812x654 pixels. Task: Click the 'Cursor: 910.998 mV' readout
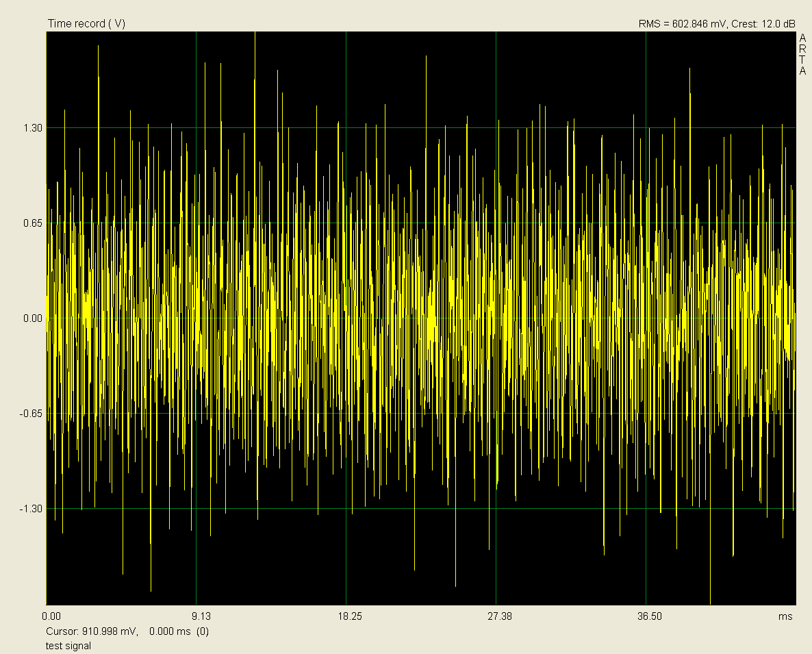[x=91, y=631]
